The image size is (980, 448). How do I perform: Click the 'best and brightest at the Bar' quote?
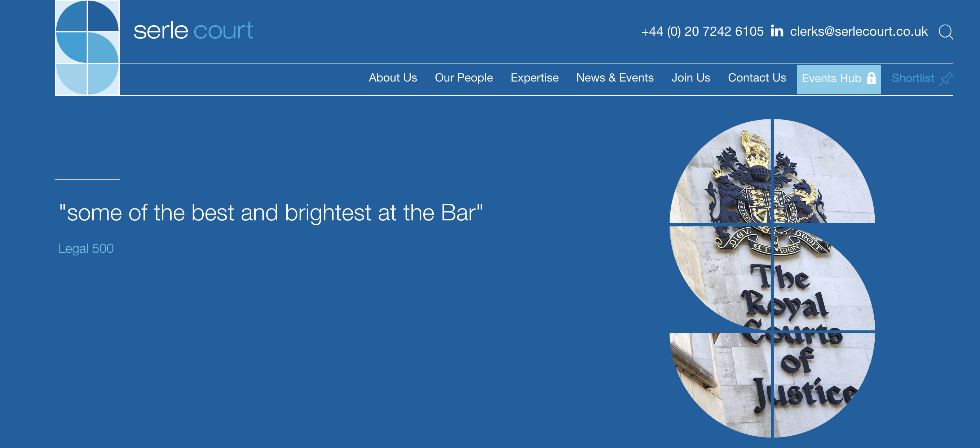pyautogui.click(x=271, y=212)
